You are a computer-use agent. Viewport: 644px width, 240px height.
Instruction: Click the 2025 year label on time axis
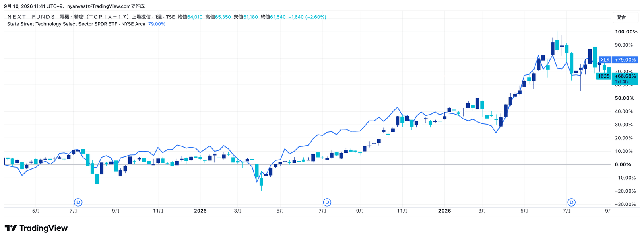(x=200, y=211)
